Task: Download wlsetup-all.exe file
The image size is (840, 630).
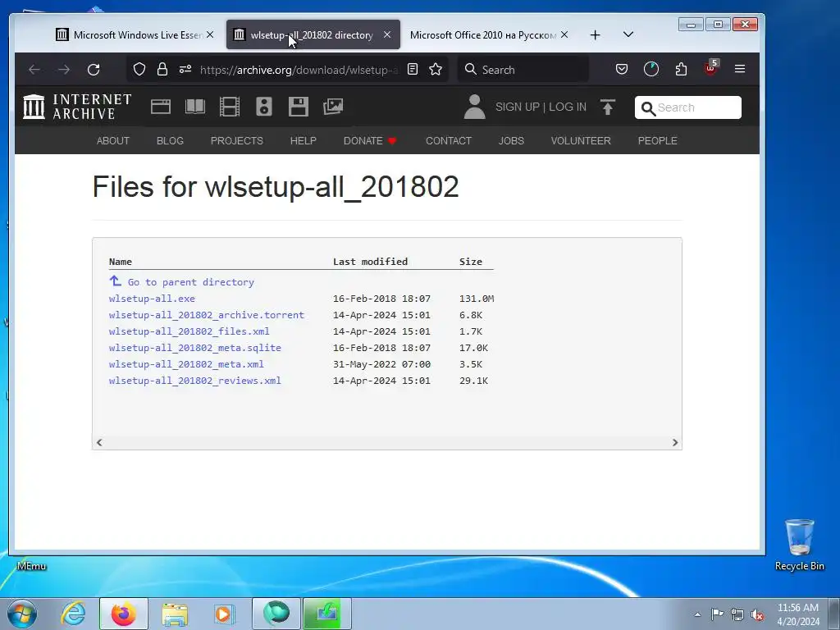Action: pos(152,299)
